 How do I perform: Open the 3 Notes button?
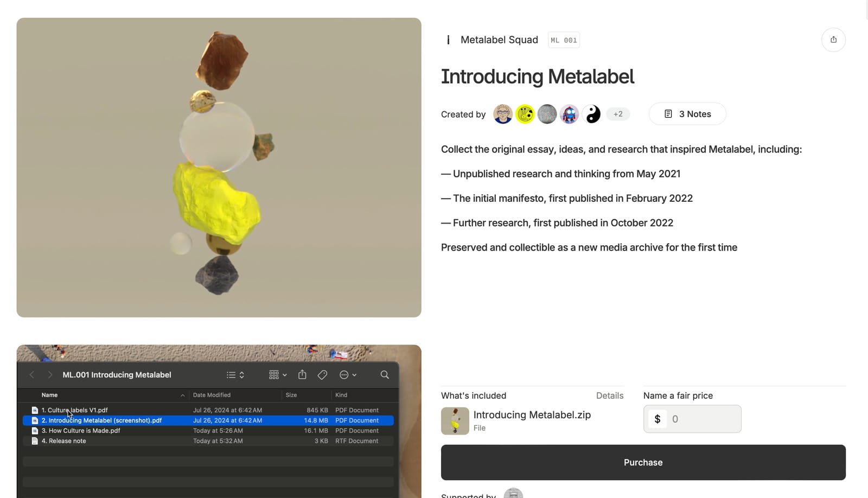tap(687, 114)
